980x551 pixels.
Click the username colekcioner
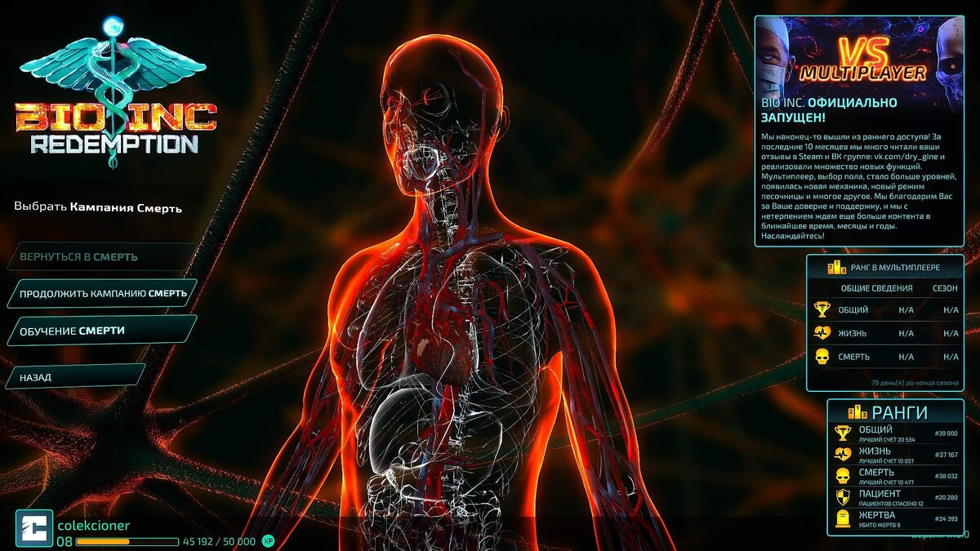click(x=93, y=526)
